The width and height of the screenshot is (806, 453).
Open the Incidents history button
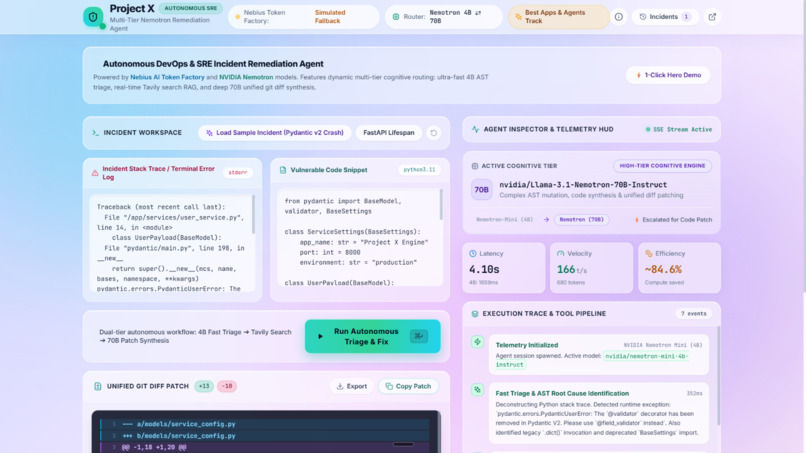click(x=665, y=17)
